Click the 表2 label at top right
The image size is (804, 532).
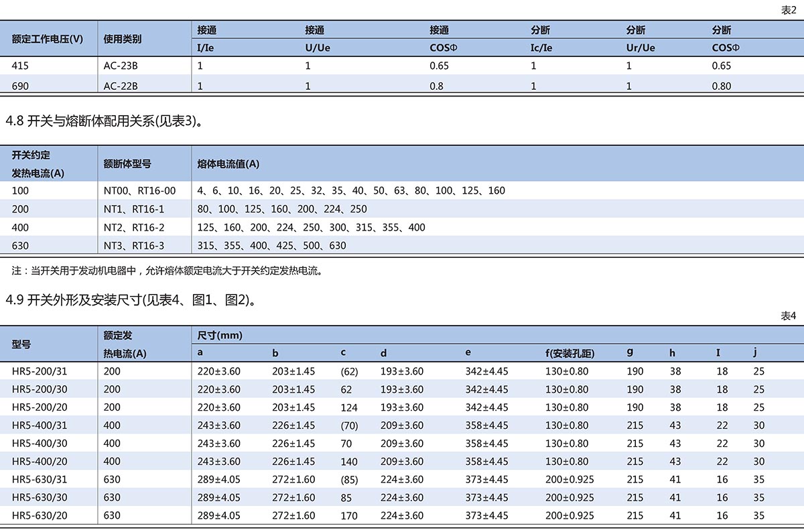788,10
